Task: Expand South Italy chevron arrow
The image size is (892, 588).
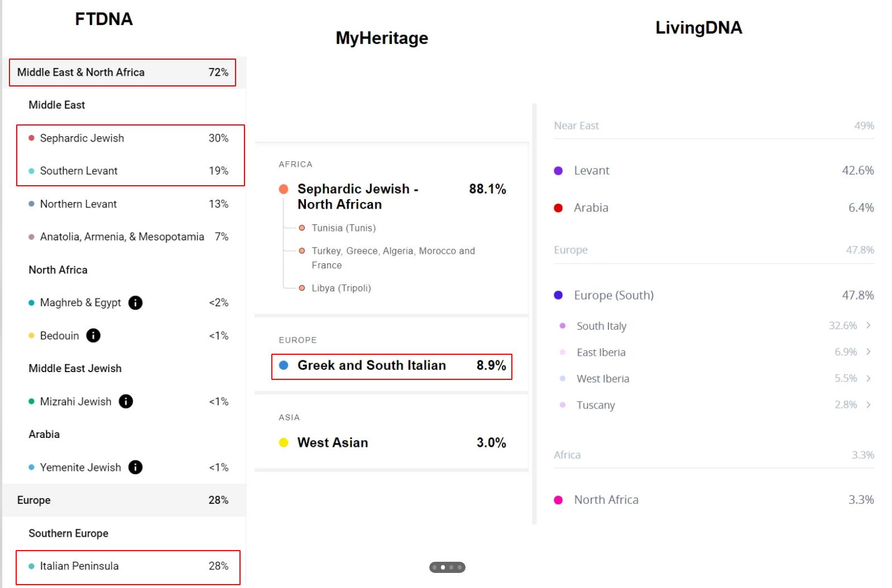Action: 869,325
